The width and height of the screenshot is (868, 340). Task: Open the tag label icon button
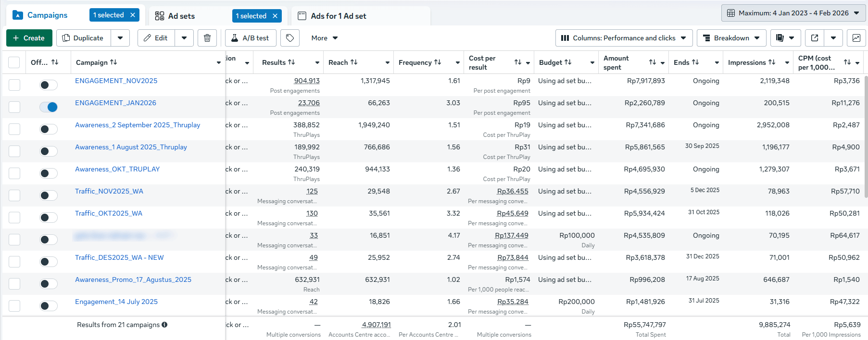pyautogui.click(x=290, y=38)
